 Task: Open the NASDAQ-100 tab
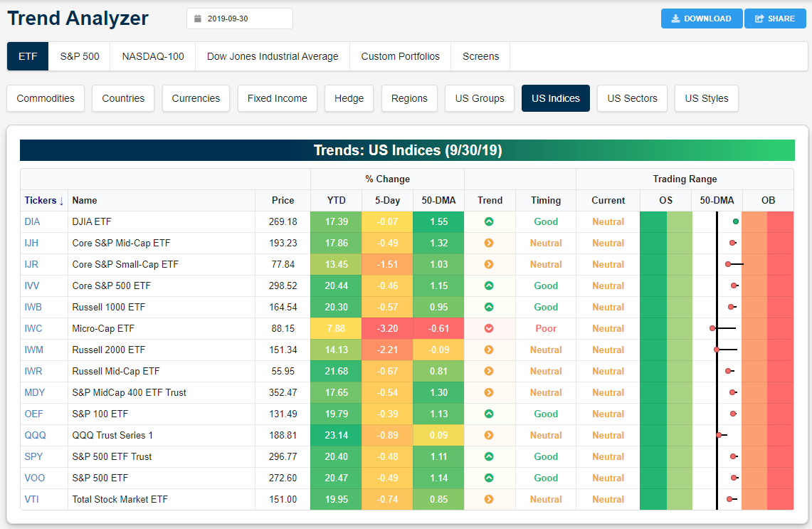click(x=153, y=56)
